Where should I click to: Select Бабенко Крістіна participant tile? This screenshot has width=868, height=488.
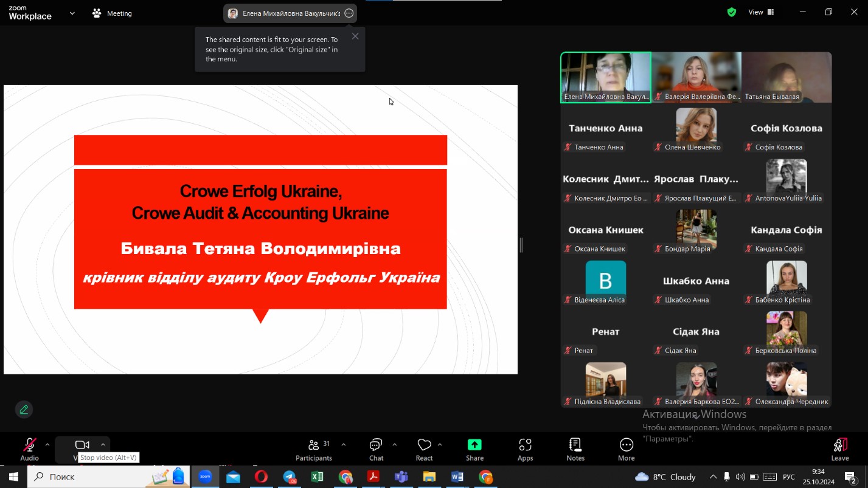(x=786, y=281)
